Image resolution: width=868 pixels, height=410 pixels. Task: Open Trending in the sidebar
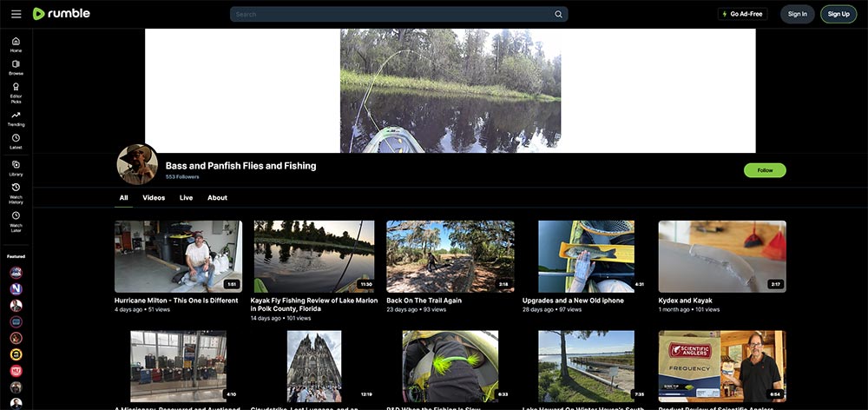pyautogui.click(x=16, y=118)
